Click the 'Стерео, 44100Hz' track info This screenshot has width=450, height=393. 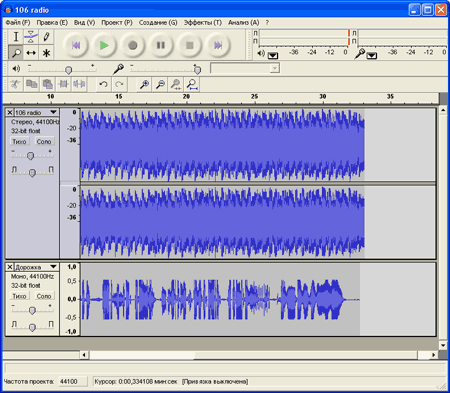pos(35,122)
